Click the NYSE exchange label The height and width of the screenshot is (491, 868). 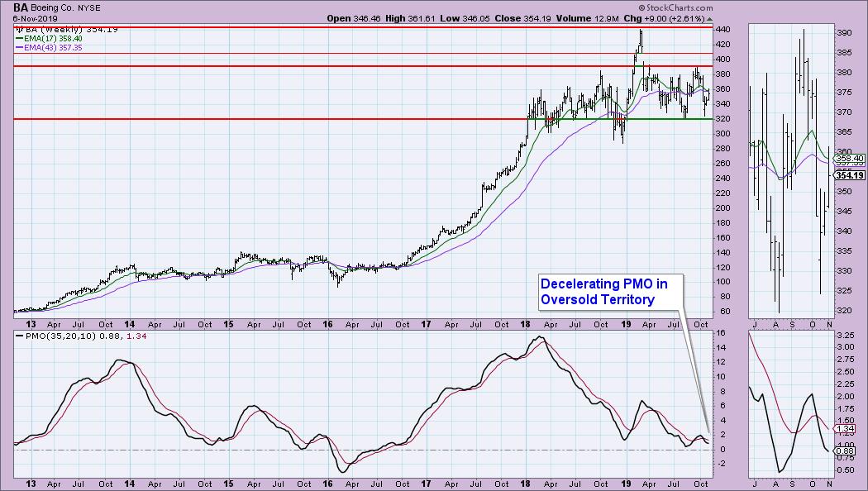point(90,8)
